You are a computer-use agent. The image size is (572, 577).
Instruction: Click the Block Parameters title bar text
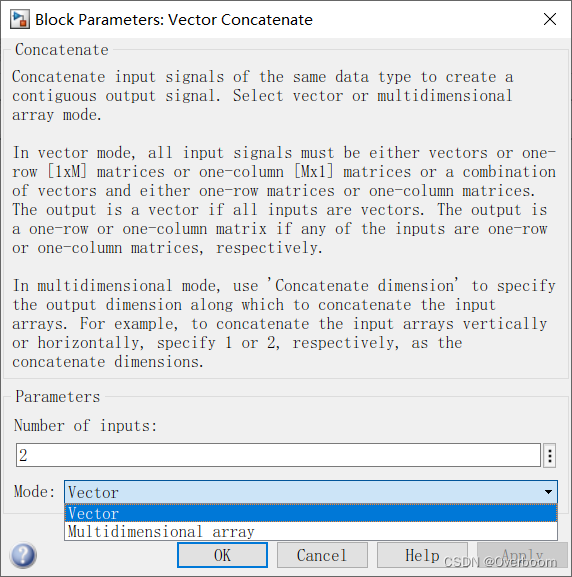pos(174,20)
